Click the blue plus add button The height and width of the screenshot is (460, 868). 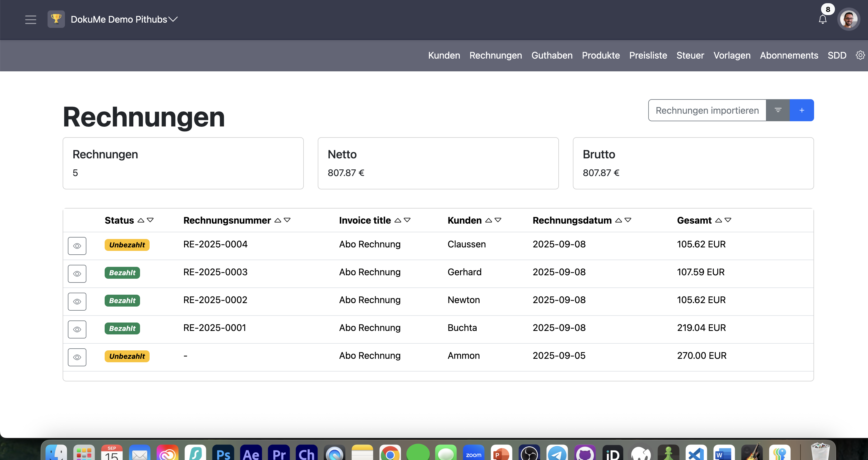click(802, 110)
